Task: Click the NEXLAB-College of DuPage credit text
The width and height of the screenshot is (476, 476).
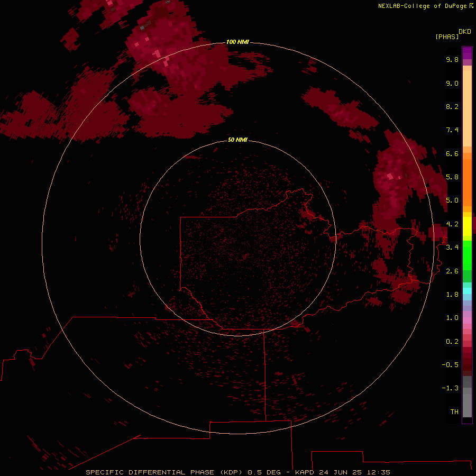Action: tap(422, 6)
